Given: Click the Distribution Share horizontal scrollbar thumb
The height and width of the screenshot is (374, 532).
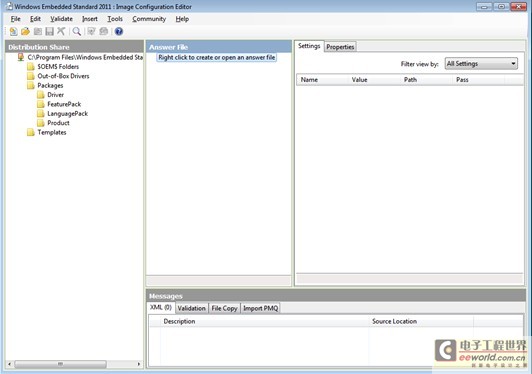Looking at the screenshot, I should (60, 364).
